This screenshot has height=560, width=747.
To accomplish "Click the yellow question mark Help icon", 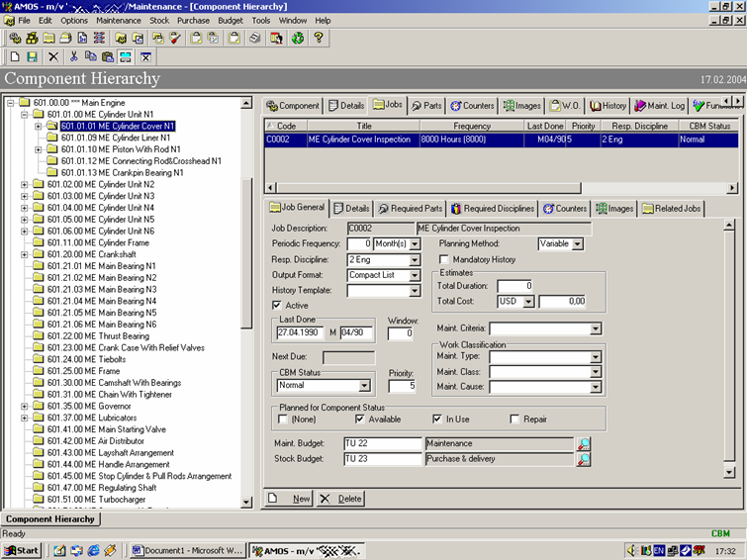I will (x=319, y=38).
